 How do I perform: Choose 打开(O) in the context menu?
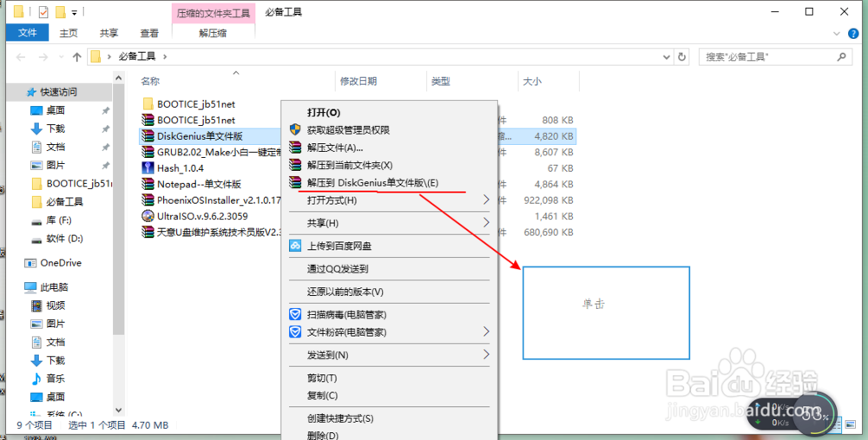(389, 112)
